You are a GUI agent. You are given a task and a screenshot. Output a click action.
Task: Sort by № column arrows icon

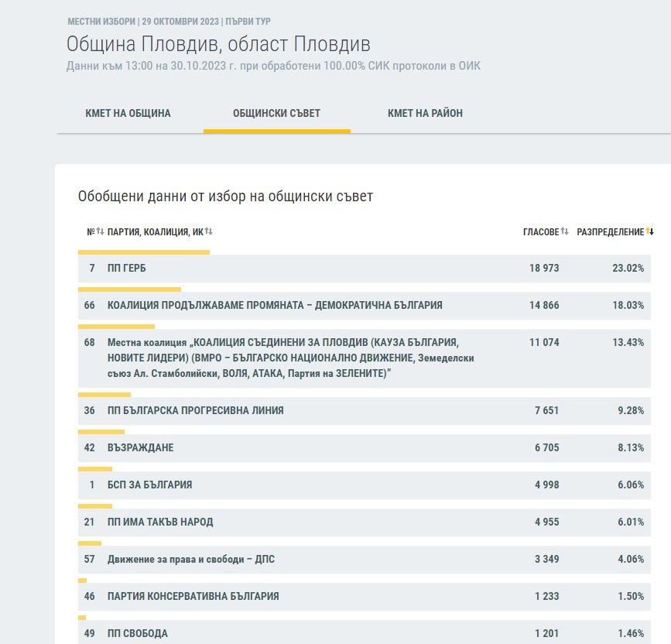click(x=100, y=231)
